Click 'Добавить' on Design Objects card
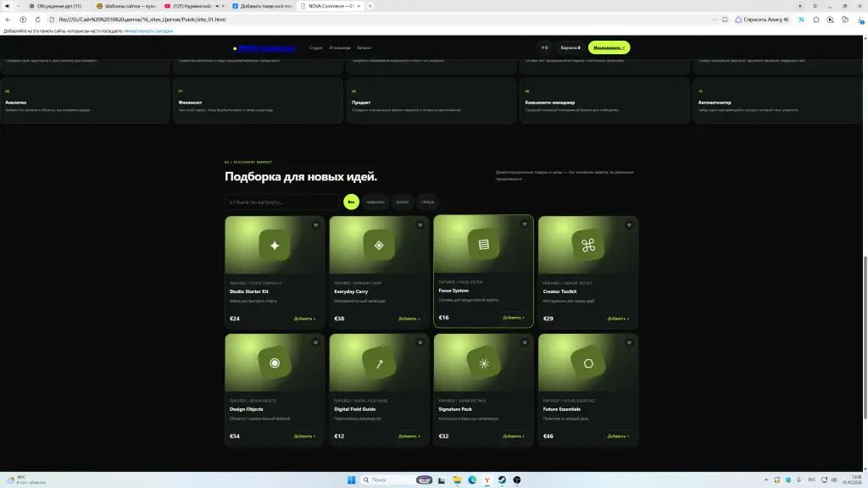Image resolution: width=868 pixels, height=488 pixels. [x=304, y=436]
